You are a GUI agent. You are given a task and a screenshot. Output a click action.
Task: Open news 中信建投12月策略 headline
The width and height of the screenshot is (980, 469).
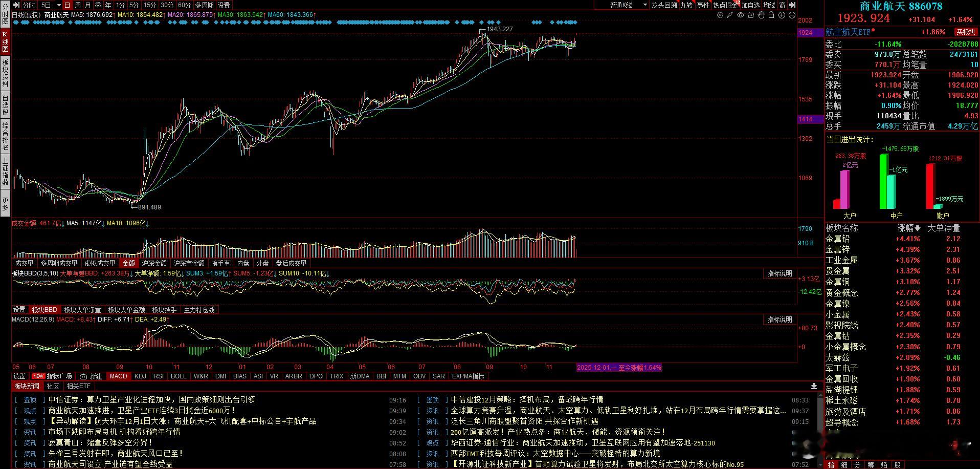[527, 399]
